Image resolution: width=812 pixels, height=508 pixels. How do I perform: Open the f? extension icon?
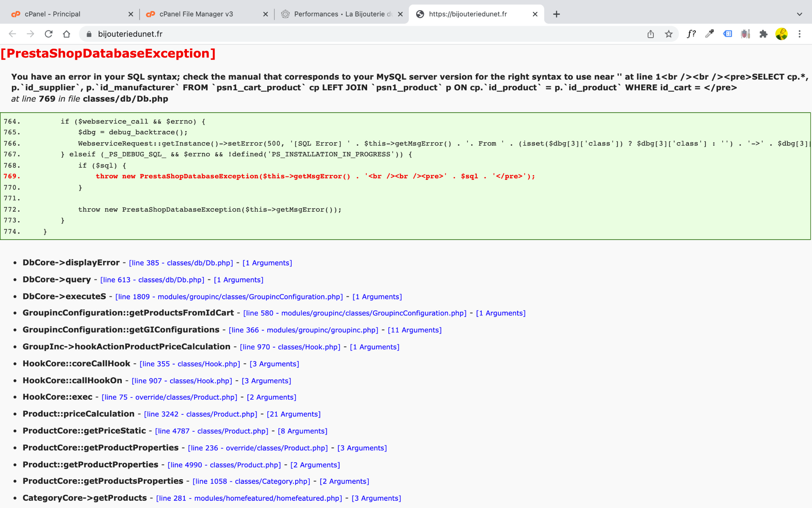[691, 34]
